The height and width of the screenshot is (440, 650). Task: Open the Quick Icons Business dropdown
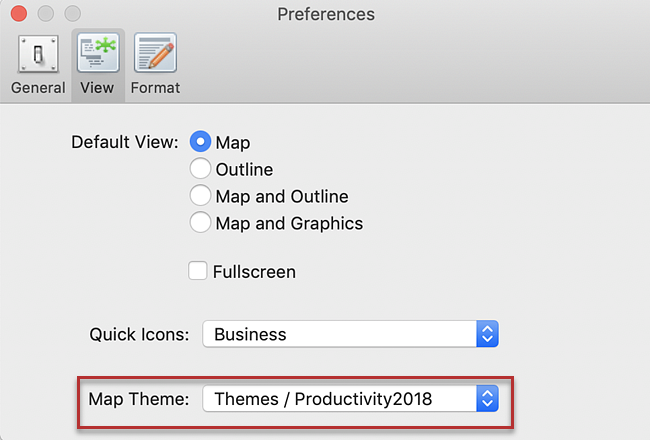coord(340,334)
